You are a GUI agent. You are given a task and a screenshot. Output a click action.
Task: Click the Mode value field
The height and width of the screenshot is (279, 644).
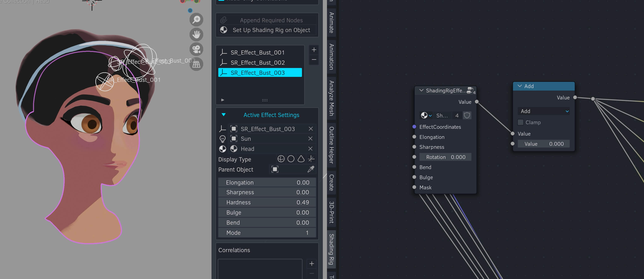[x=267, y=232]
